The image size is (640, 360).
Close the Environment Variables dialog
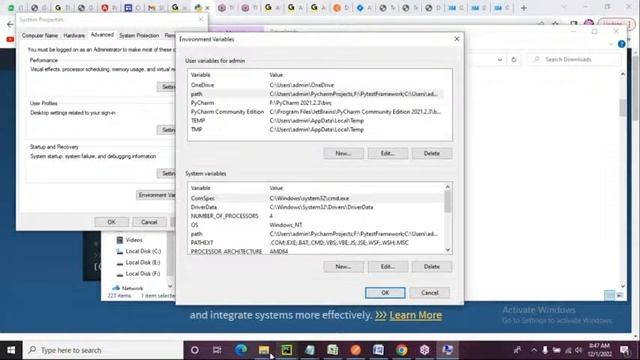click(x=457, y=39)
